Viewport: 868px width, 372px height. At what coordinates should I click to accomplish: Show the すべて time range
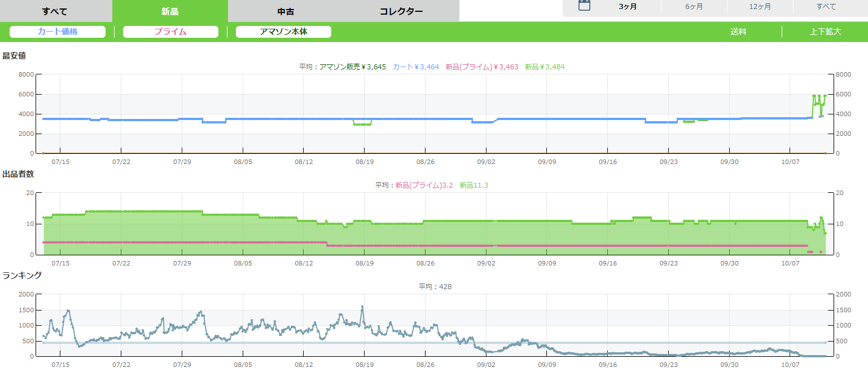(826, 7)
